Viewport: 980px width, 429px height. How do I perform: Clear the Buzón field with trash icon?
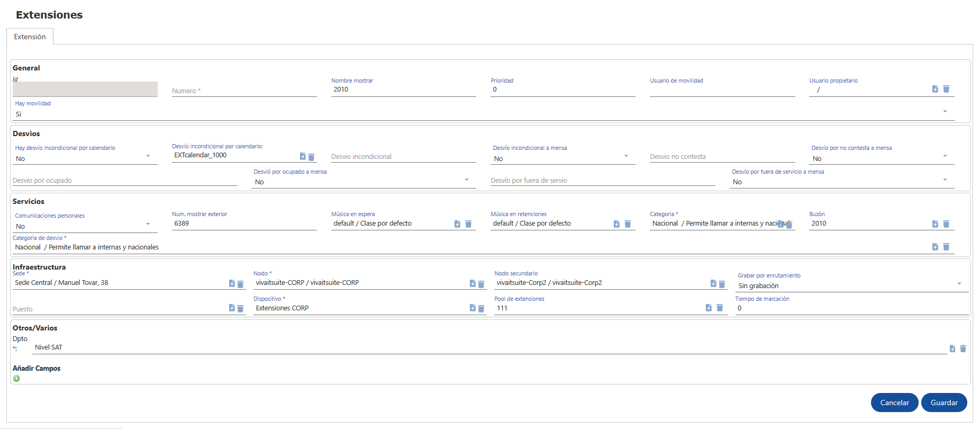point(946,224)
